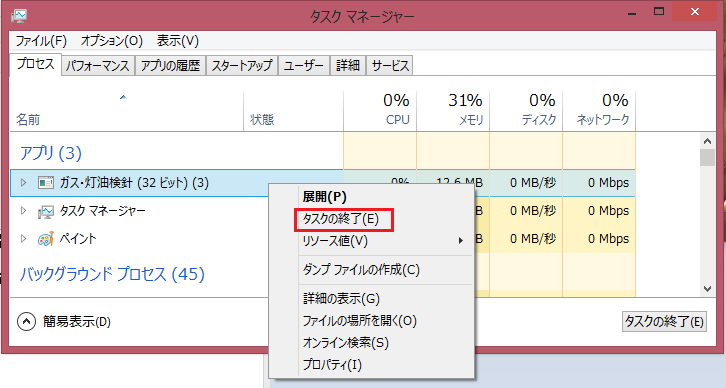Sort by the メモリ column header
Viewport: 726px width, 388px height.
[x=453, y=111]
